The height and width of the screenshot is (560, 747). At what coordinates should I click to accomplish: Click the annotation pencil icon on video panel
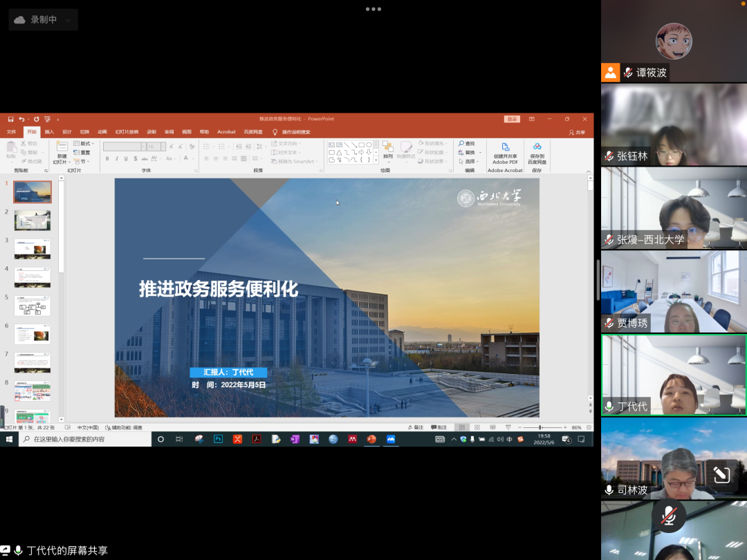(x=721, y=474)
